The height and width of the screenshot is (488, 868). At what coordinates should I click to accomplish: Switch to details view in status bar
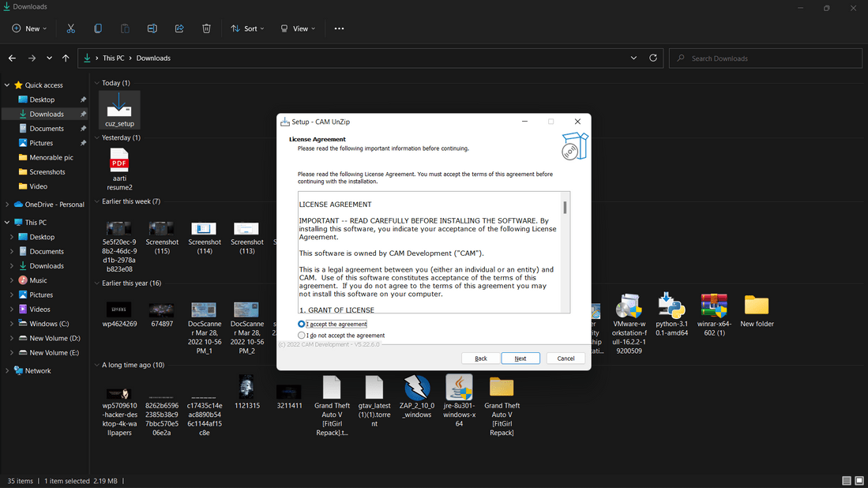[x=847, y=481]
